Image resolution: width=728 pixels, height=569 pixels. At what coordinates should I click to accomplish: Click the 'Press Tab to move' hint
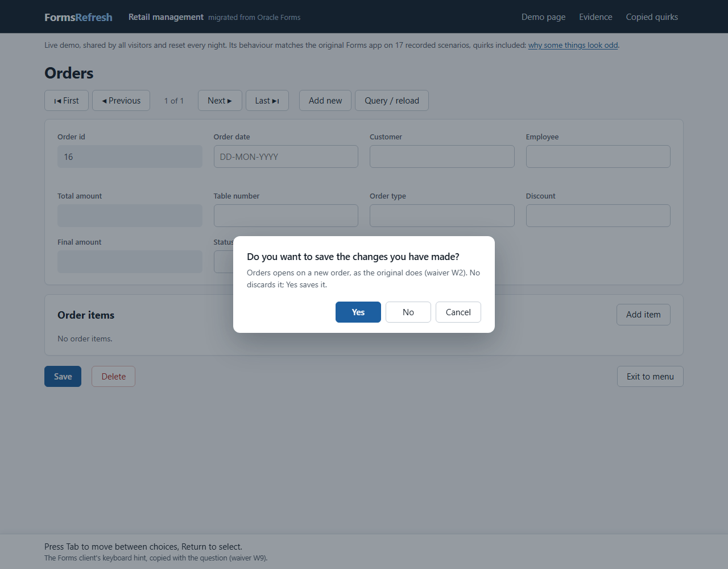click(x=143, y=547)
